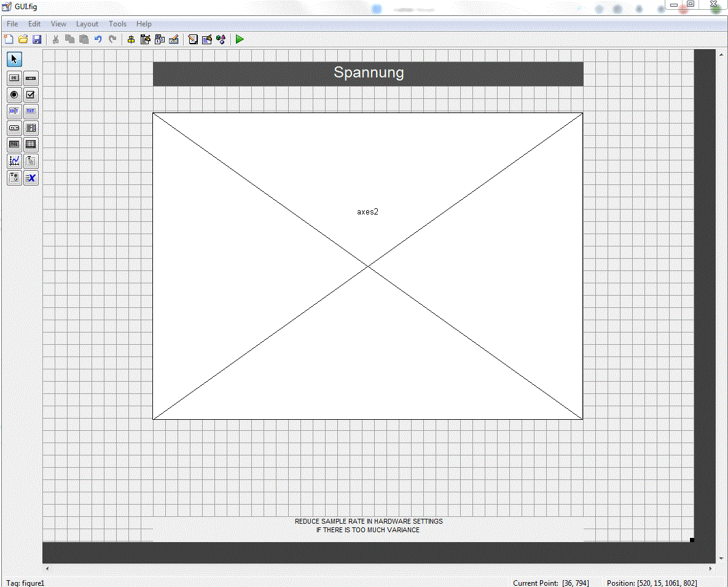This screenshot has width=728, height=587.
Task: Select the Spannung title text
Action: point(368,73)
